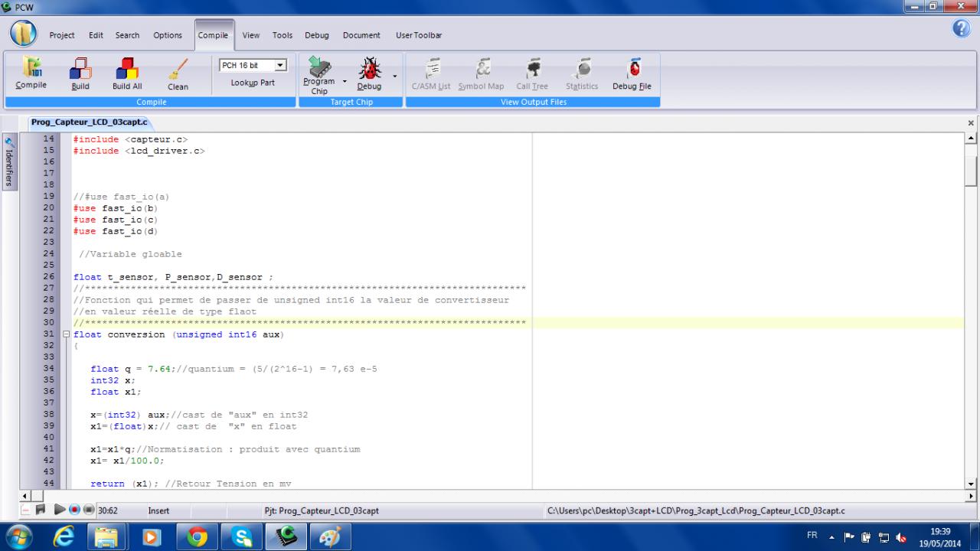Screen dimensions: 980x551
Task: Click the editor vertical scrollbar up arrow
Action: (972, 139)
